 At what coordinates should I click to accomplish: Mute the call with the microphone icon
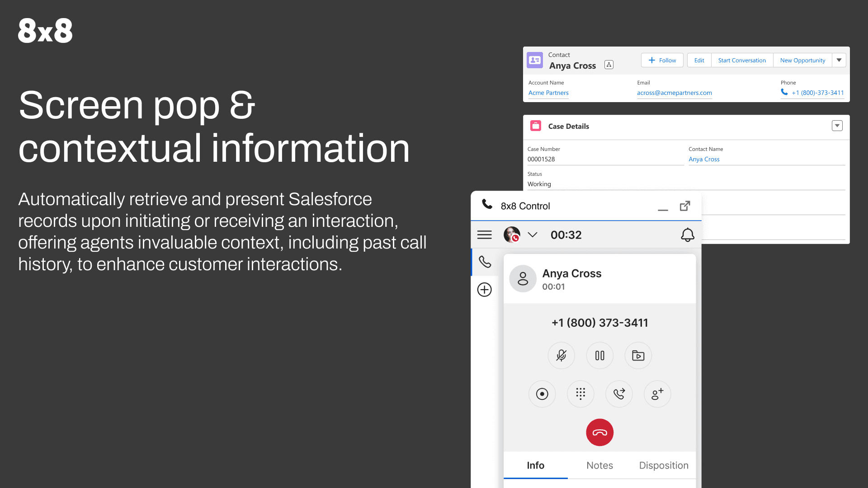tap(561, 356)
